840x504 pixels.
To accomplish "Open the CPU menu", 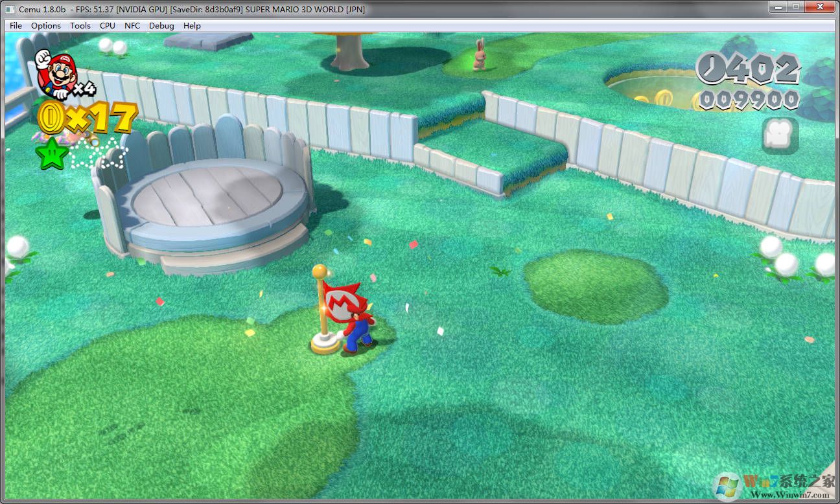I will (108, 25).
